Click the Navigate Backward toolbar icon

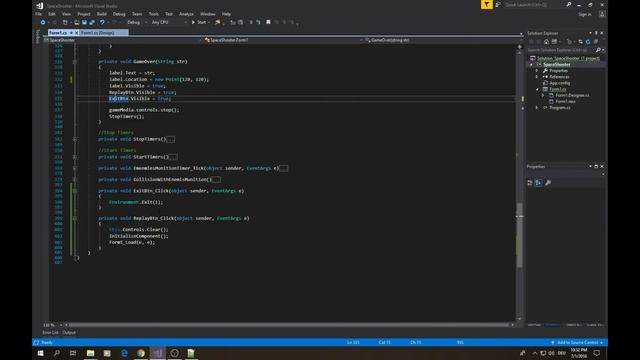tap(42, 22)
